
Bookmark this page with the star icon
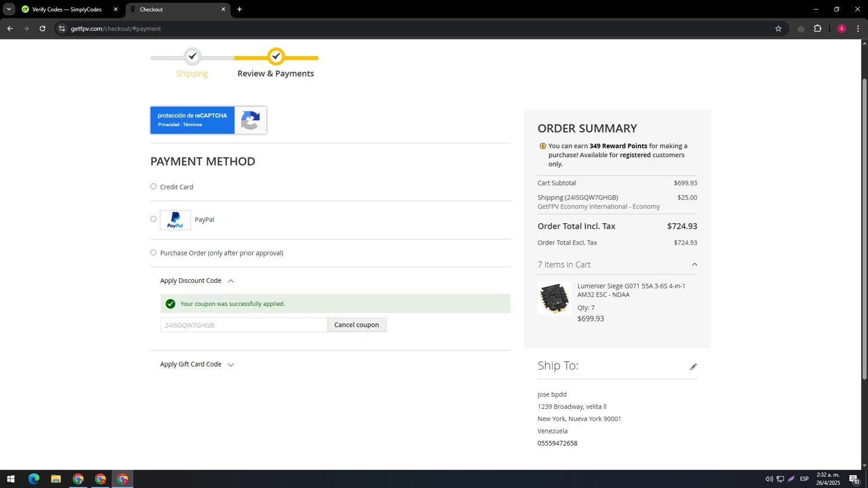(x=778, y=28)
